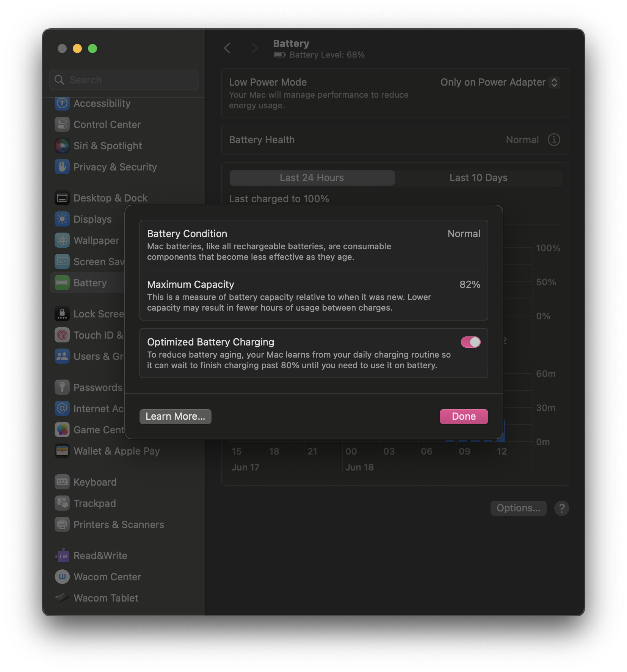
Task: Click the forward navigation chevron
Action: (x=254, y=48)
